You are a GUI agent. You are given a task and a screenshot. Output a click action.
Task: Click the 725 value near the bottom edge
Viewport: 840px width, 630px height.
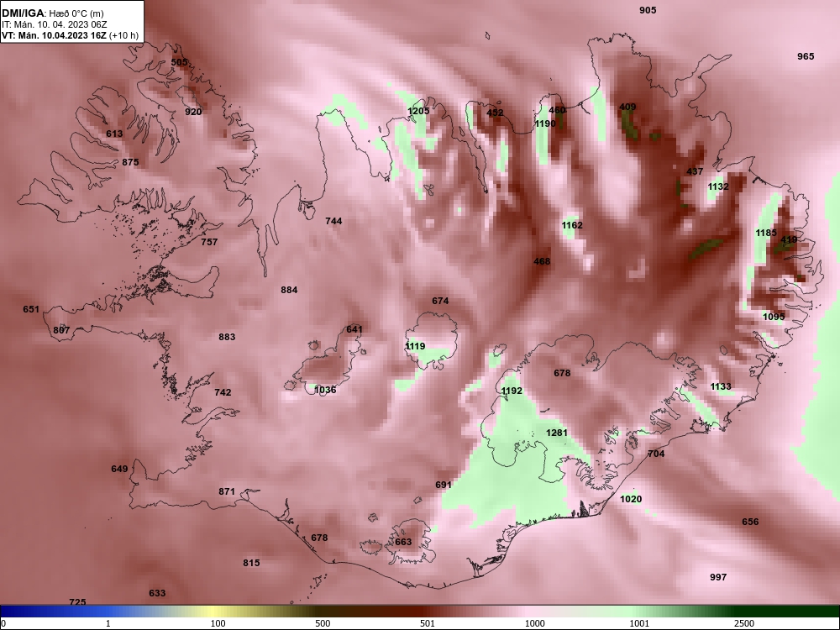(x=77, y=602)
